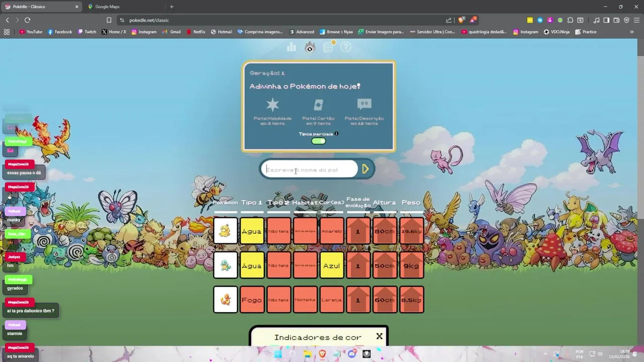Open the notes list icon
Viewport: 644px width, 362px height.
(328, 47)
